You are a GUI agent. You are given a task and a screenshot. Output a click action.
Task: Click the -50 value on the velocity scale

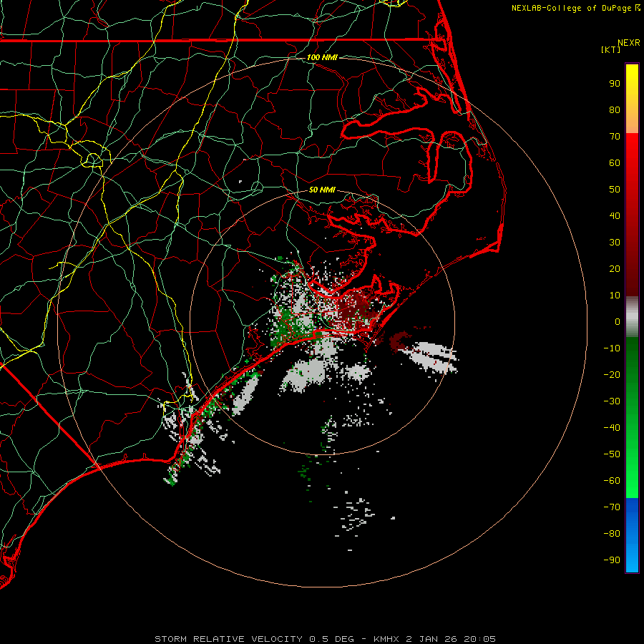pos(612,454)
